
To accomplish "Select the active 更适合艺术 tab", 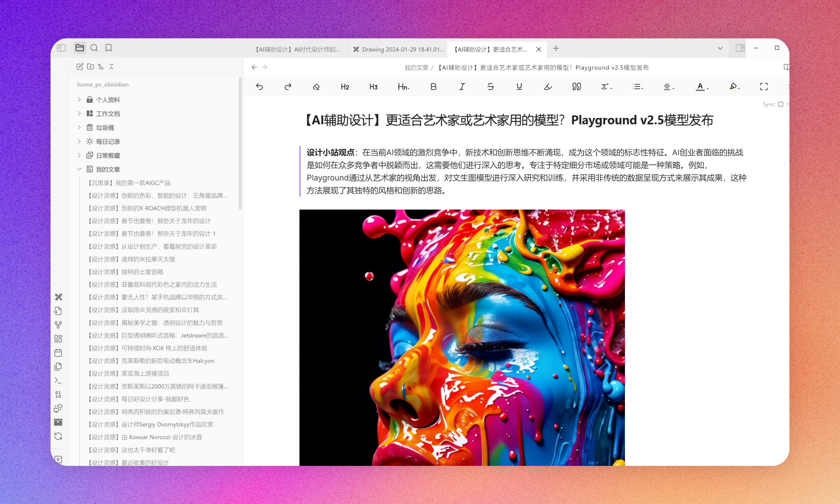I will 491,49.
